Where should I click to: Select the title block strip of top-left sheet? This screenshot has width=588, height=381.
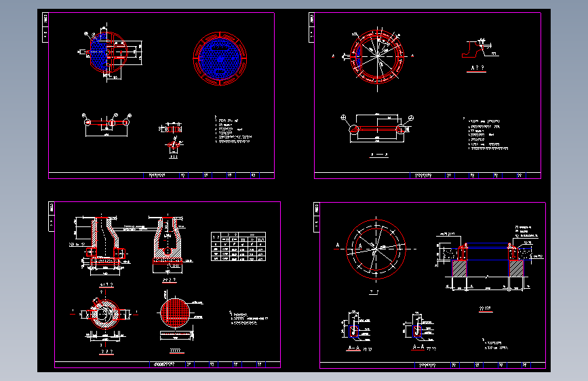click(x=161, y=175)
